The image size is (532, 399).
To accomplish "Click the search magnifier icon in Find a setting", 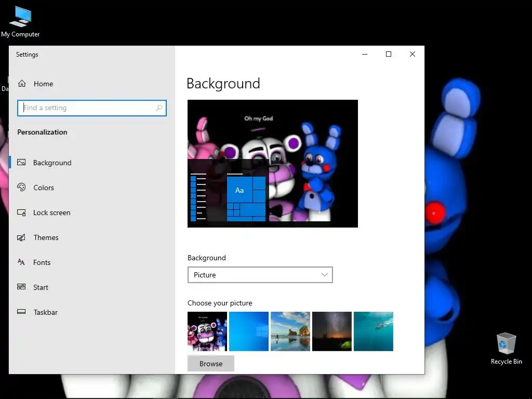I will click(159, 108).
